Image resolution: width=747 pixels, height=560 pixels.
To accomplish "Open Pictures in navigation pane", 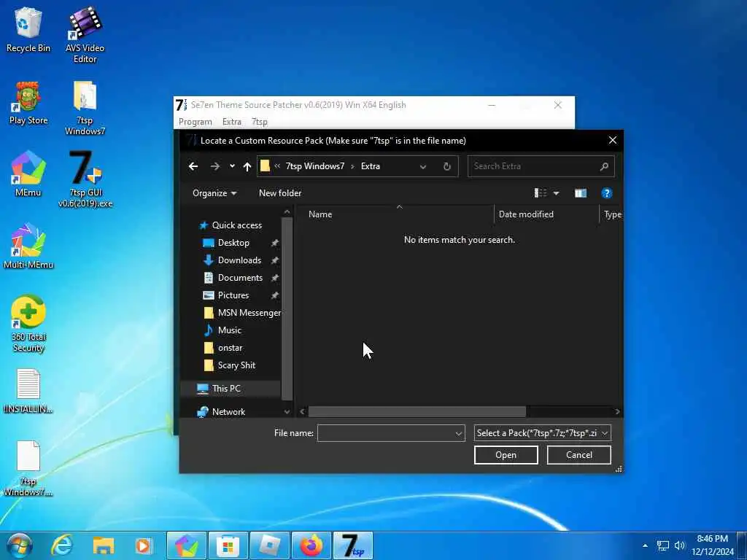I will (x=233, y=295).
